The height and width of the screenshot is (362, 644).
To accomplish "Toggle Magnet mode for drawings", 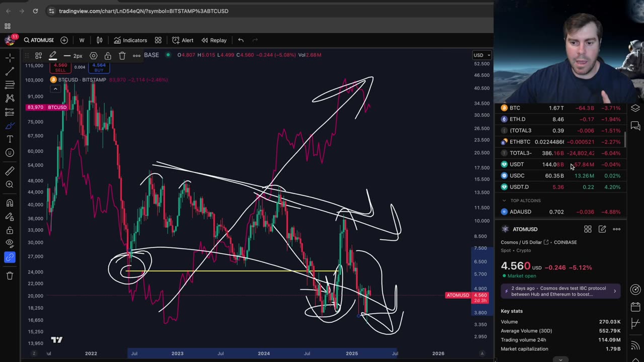I will pyautogui.click(x=10, y=203).
